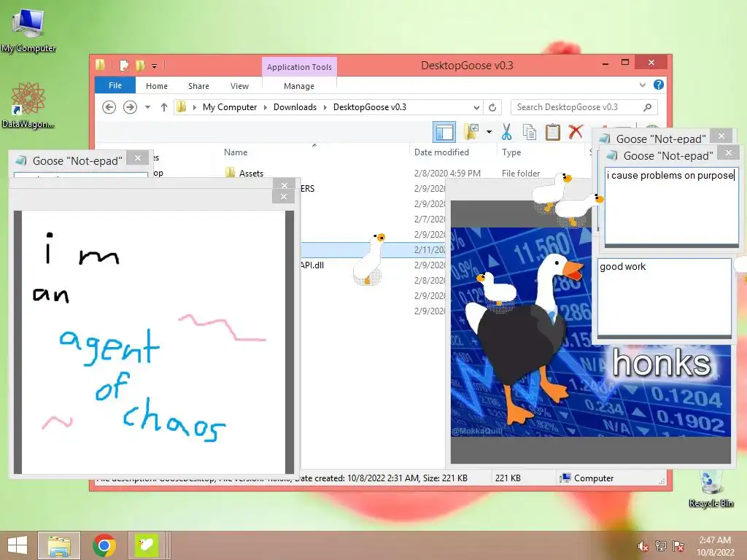747x560 pixels.
Task: Go up one folder level
Action: (x=164, y=107)
